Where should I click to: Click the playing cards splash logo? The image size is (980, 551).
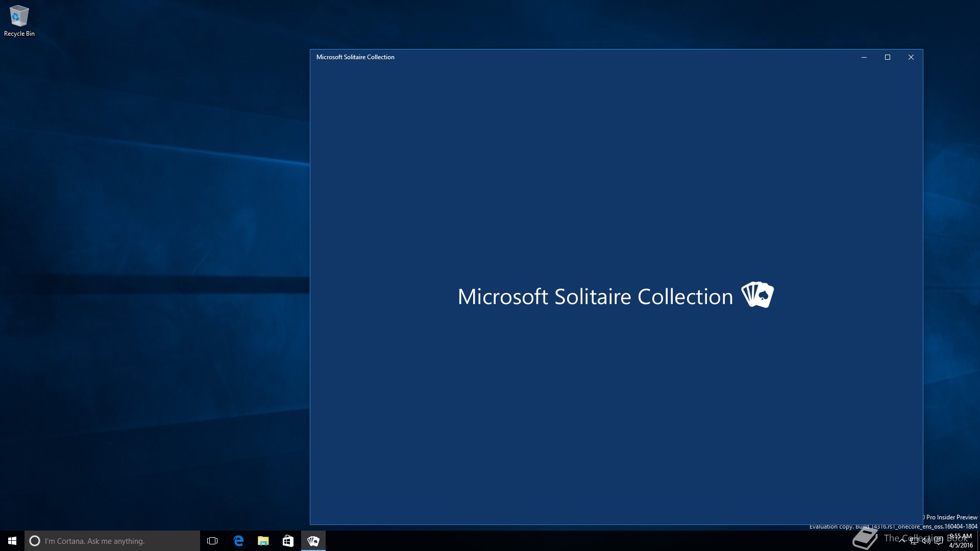(x=757, y=294)
